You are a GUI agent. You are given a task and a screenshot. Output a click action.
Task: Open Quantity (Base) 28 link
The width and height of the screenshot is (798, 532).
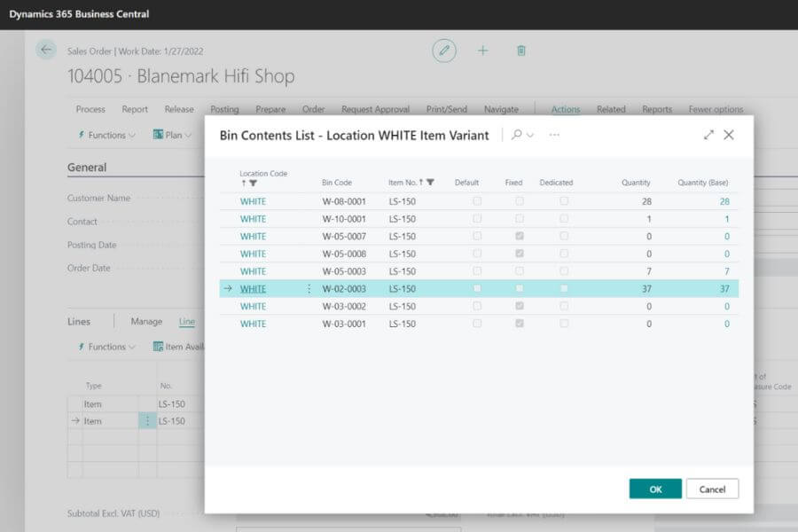724,201
